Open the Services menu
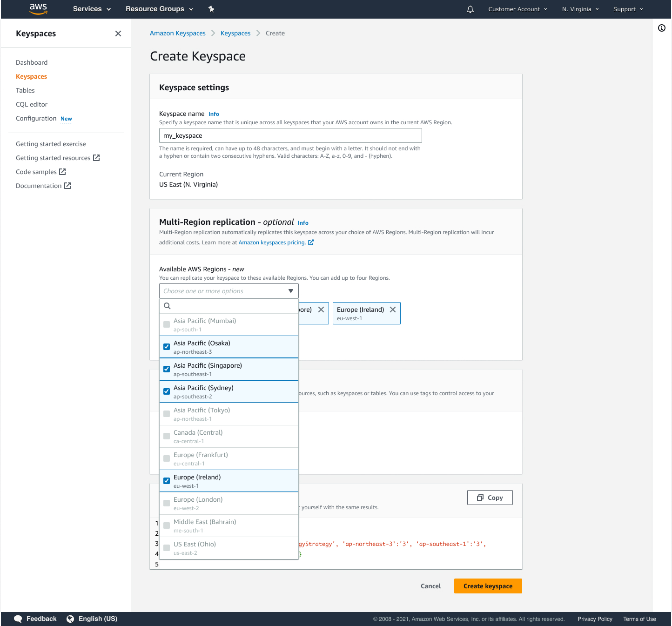Viewport: 672px width, 626px height. (91, 9)
